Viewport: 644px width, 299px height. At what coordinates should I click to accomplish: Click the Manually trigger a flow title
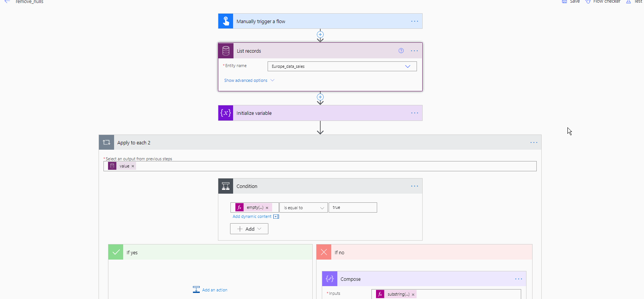coord(261,22)
